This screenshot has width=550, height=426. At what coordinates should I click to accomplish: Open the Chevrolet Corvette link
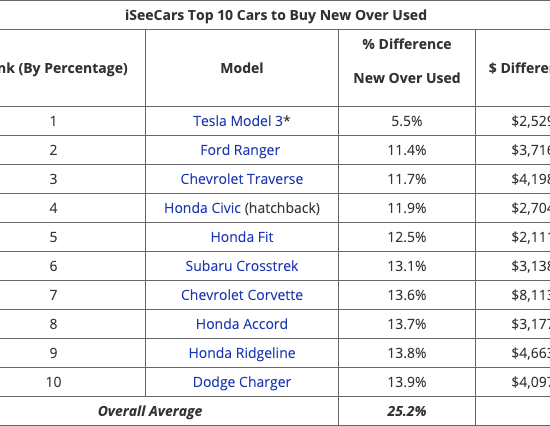(x=242, y=295)
